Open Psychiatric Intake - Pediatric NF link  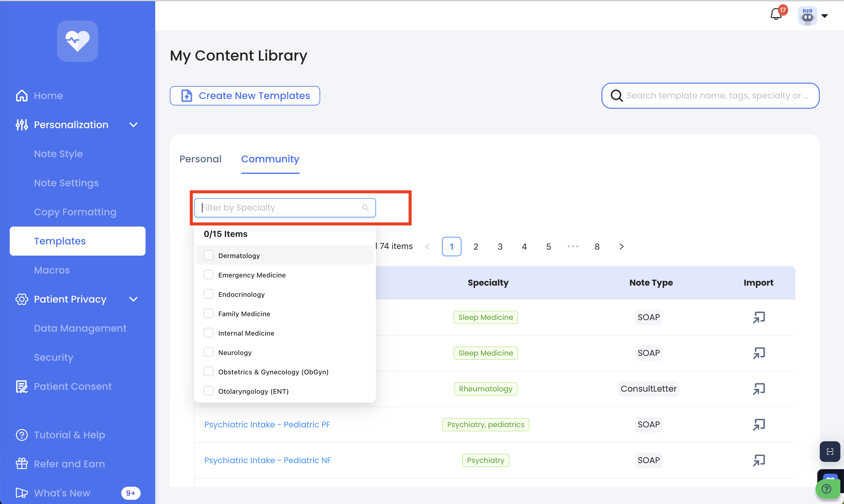267,460
